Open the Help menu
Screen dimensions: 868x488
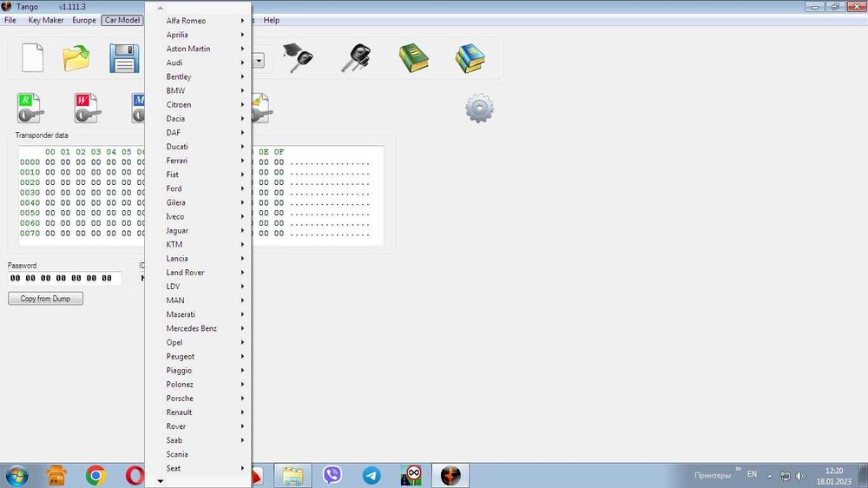[x=271, y=20]
